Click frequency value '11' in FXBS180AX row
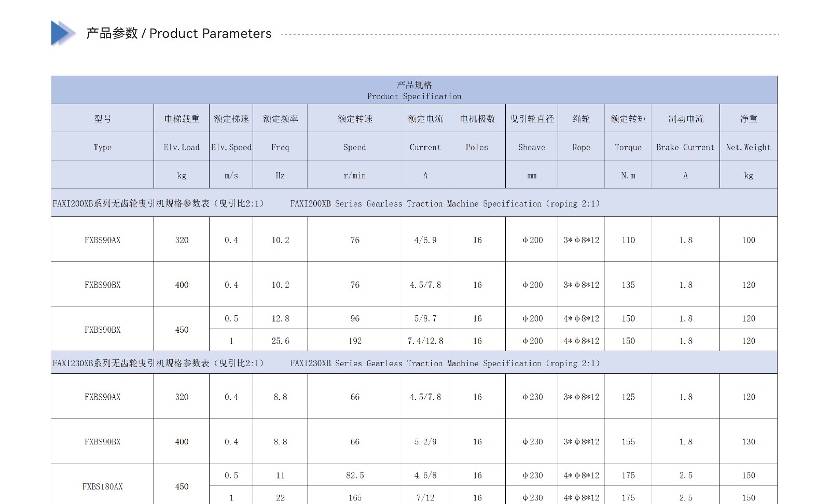The width and height of the screenshot is (830, 504). [x=280, y=475]
